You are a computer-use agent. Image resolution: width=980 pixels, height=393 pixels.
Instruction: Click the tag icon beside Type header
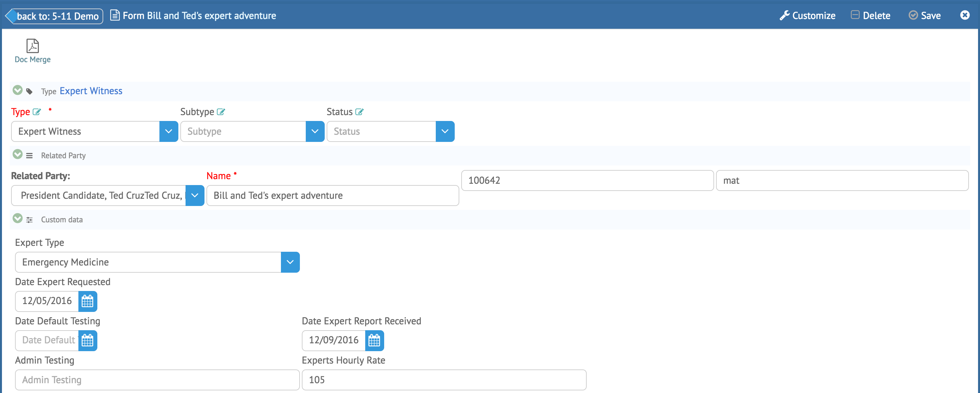(29, 92)
